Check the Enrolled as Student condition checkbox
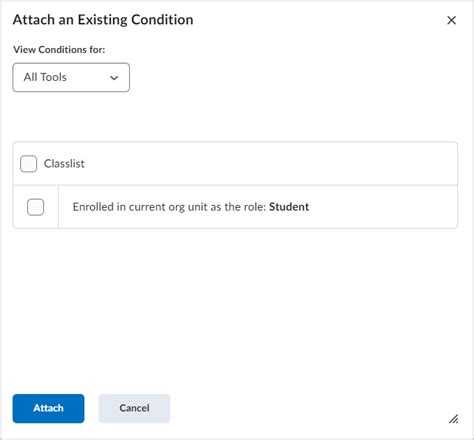This screenshot has width=474, height=440. 35,207
